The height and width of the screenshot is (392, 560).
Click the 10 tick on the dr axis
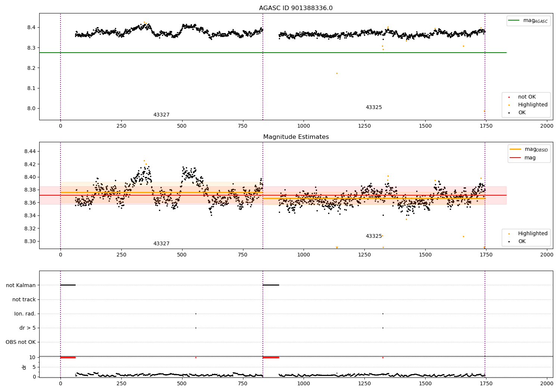[x=32, y=358]
